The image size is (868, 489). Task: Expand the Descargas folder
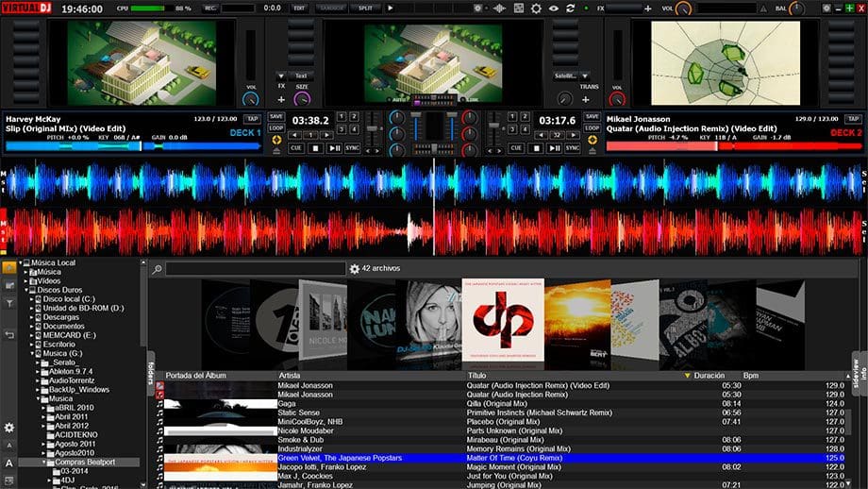coord(32,317)
